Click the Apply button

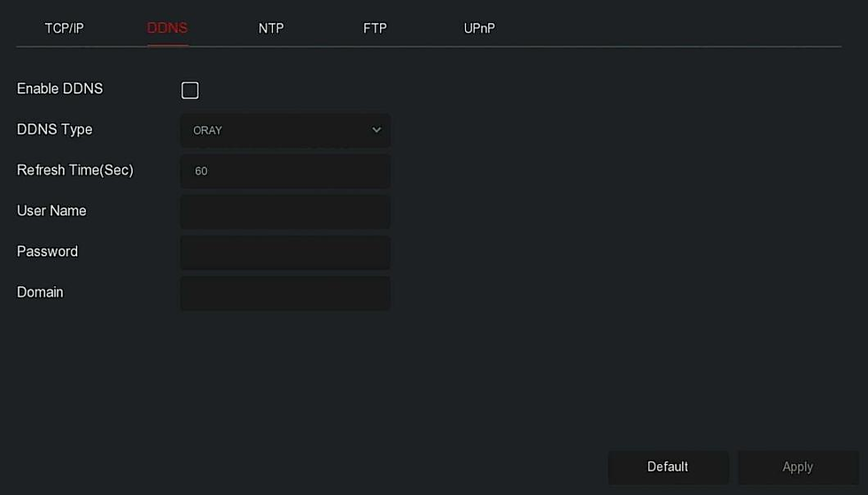click(x=798, y=467)
